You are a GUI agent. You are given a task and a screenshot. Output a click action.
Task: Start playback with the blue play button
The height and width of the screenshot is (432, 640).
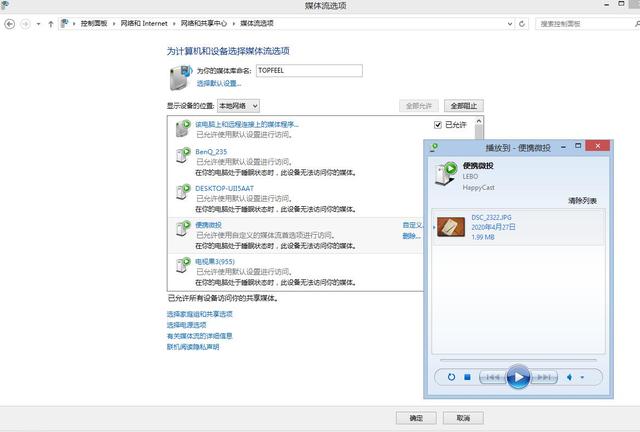[x=518, y=377]
